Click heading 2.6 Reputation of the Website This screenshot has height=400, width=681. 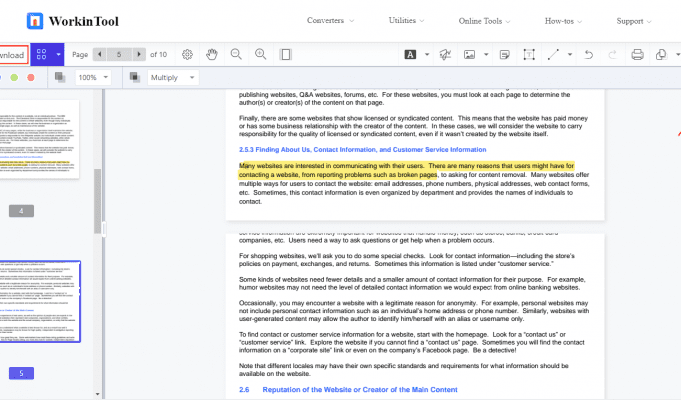coord(348,390)
